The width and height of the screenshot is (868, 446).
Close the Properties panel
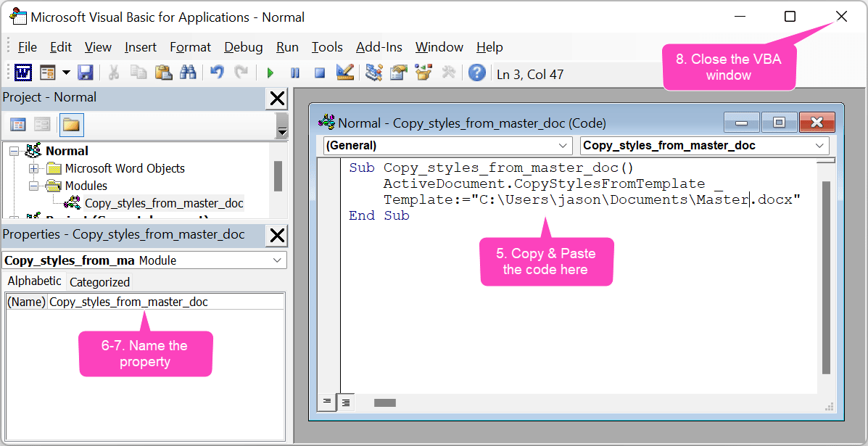pos(277,236)
